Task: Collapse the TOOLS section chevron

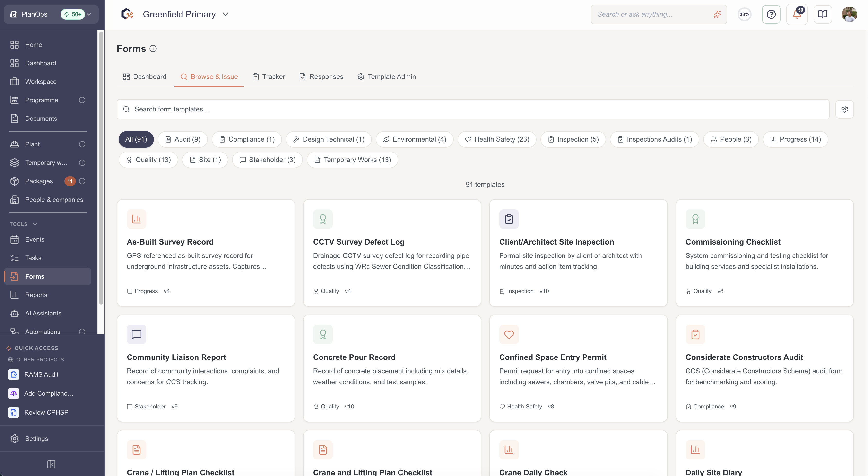Action: 35,224
